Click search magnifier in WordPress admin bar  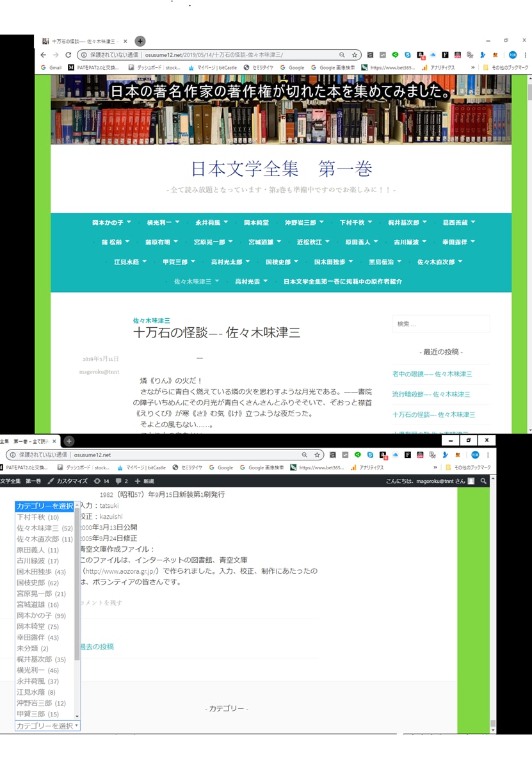pyautogui.click(x=483, y=481)
